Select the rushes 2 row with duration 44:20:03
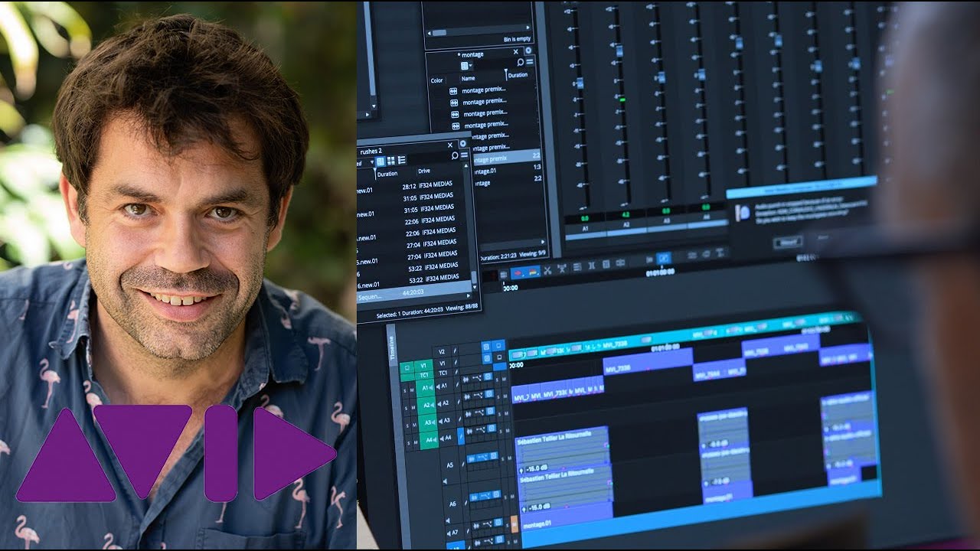 click(x=415, y=292)
